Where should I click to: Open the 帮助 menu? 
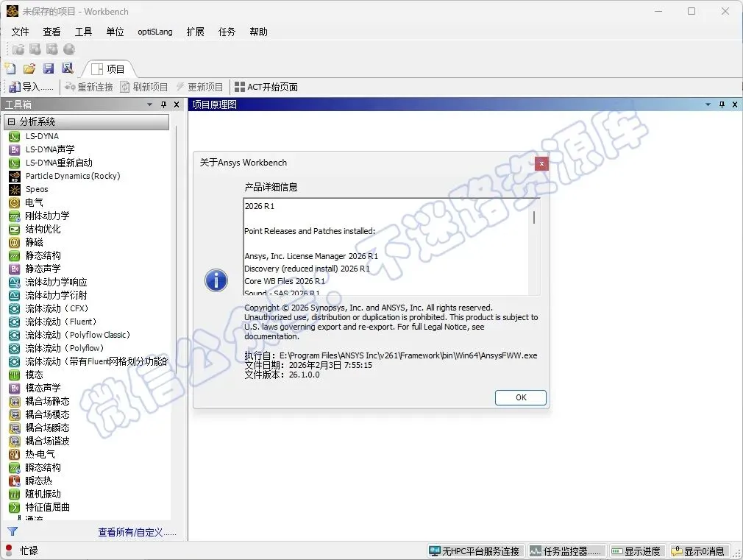click(259, 32)
